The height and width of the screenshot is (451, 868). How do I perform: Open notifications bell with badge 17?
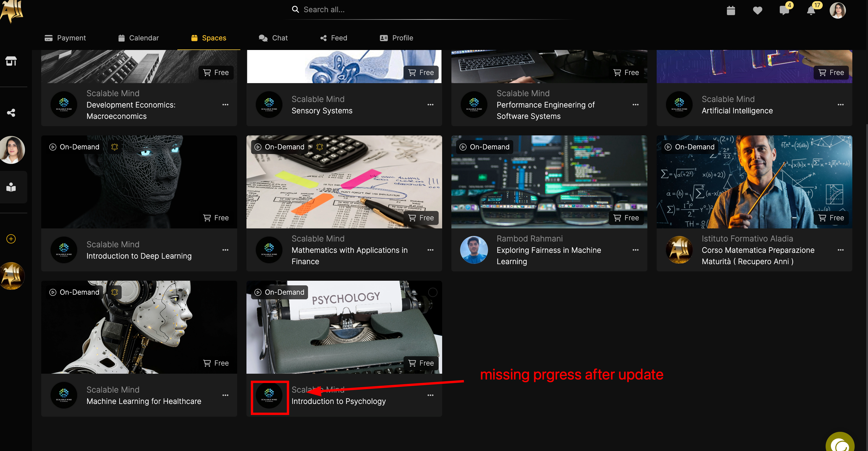click(811, 10)
